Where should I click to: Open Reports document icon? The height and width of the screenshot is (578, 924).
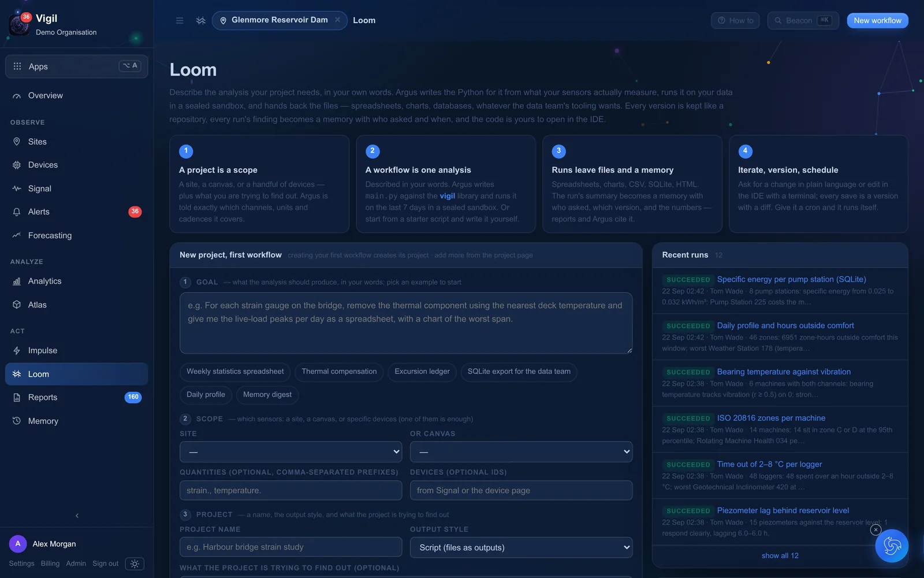[17, 397]
